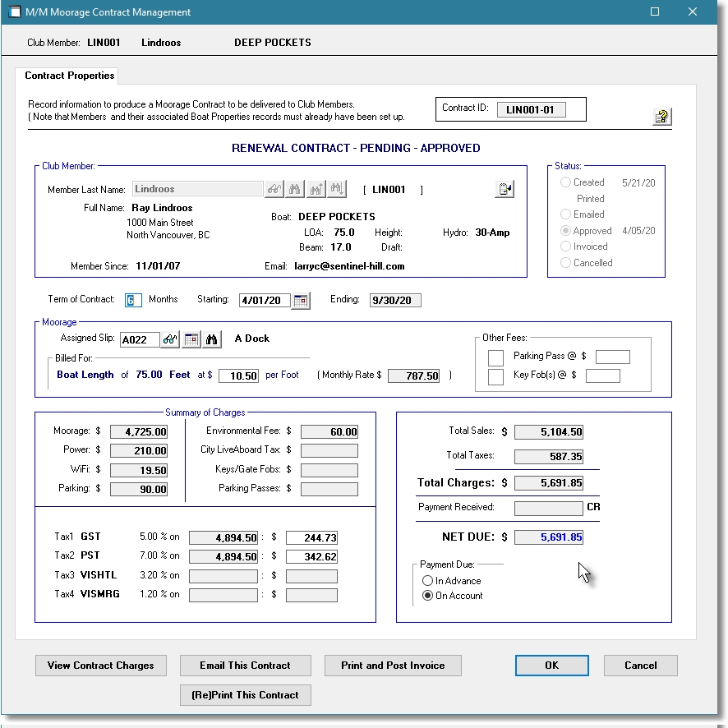Click the View Contract Charges button
The width and height of the screenshot is (728, 728).
pyautogui.click(x=100, y=666)
